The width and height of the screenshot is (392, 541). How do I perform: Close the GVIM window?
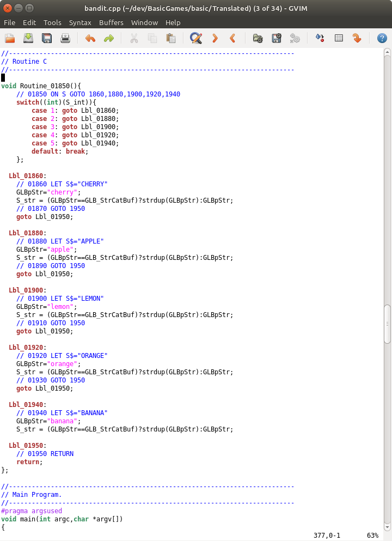(x=7, y=8)
